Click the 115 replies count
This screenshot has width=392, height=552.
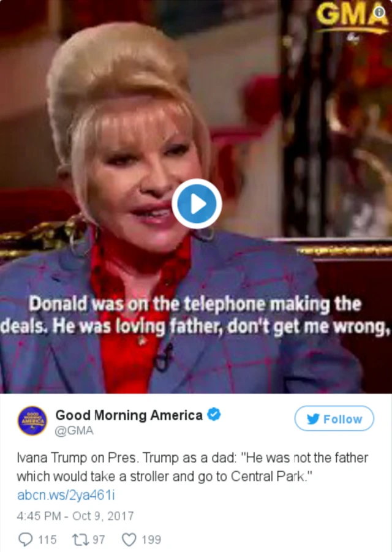point(47,540)
